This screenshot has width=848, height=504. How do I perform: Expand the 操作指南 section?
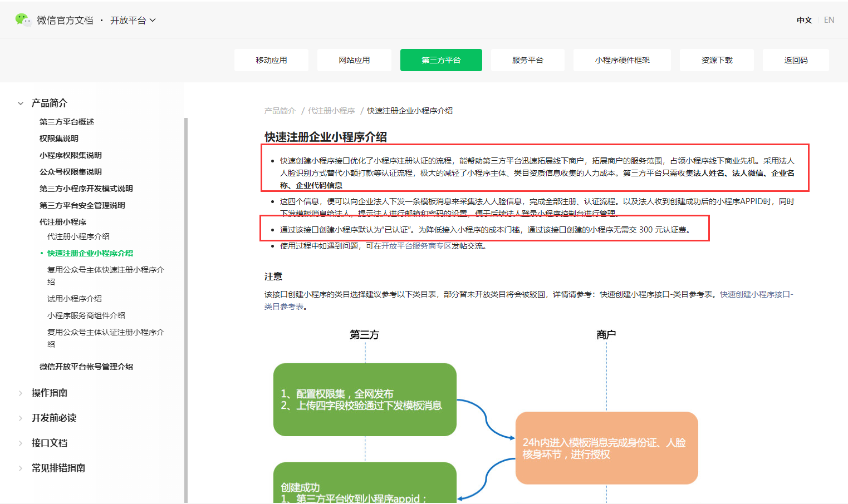(49, 393)
